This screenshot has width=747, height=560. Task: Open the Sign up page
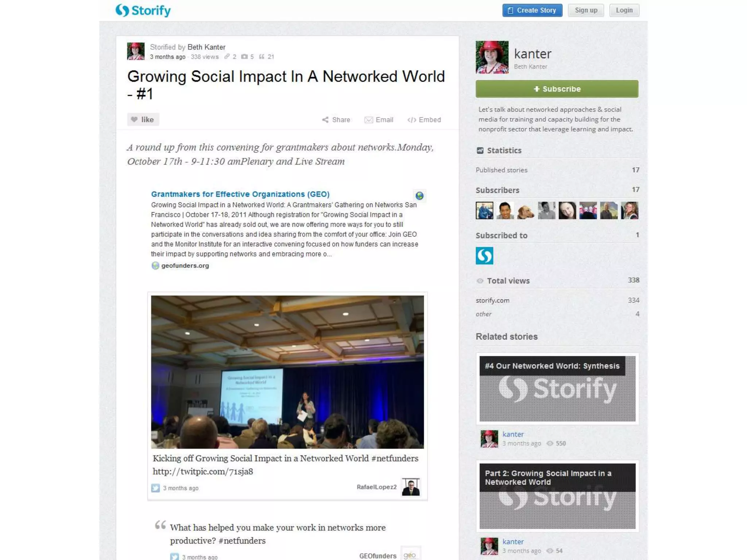(x=586, y=10)
